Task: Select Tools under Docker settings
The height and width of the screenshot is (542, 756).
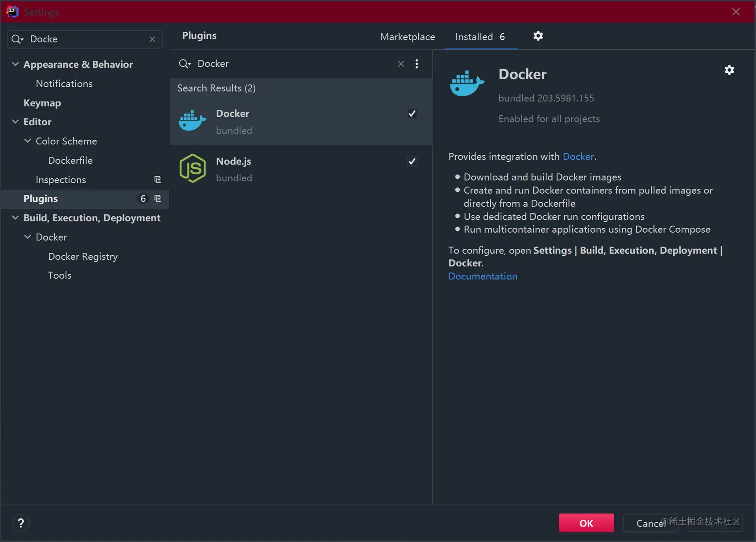Action: 60,275
